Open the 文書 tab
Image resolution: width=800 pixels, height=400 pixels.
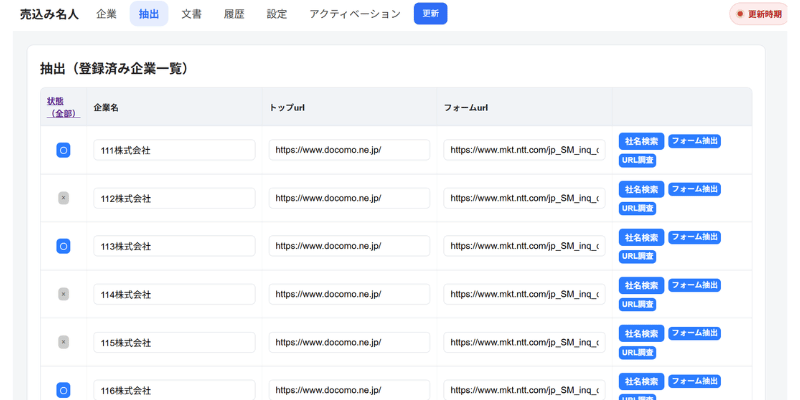click(192, 14)
